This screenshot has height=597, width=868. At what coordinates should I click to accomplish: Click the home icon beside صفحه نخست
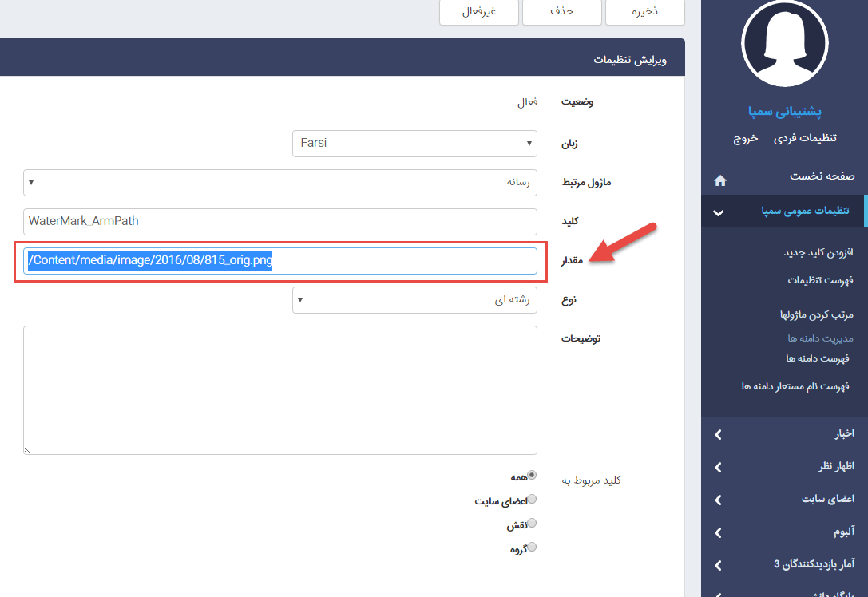point(719,180)
